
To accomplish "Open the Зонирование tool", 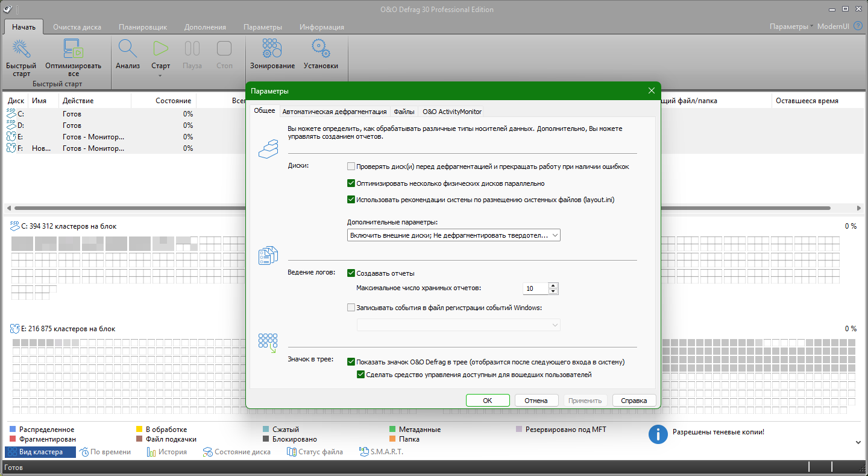I will [x=272, y=49].
